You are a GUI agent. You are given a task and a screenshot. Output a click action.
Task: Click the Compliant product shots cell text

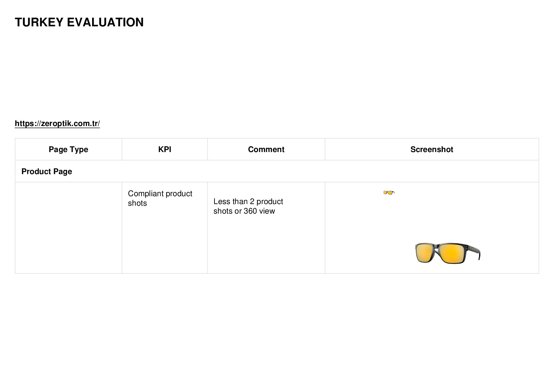[x=160, y=198]
